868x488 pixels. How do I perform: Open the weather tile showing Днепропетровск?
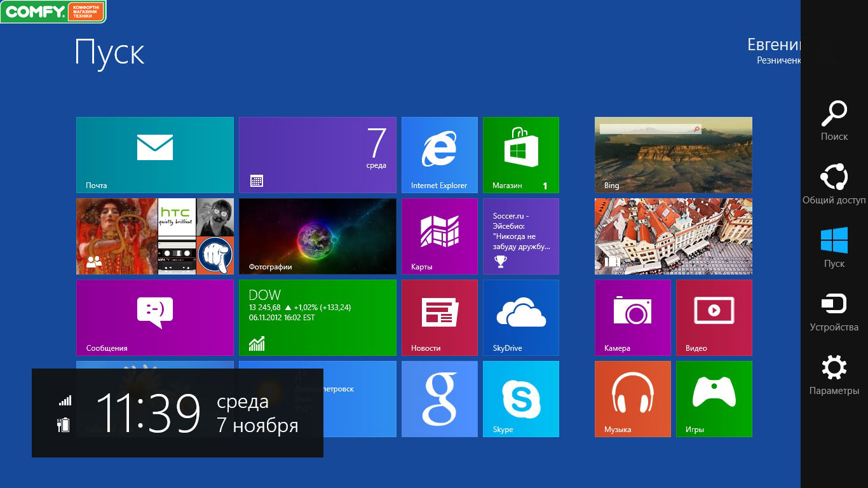pos(360,399)
